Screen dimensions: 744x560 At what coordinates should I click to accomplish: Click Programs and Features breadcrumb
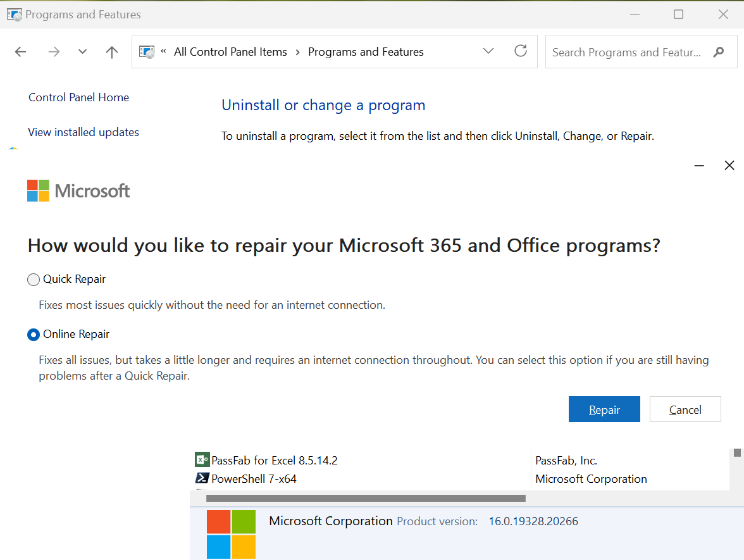(366, 52)
